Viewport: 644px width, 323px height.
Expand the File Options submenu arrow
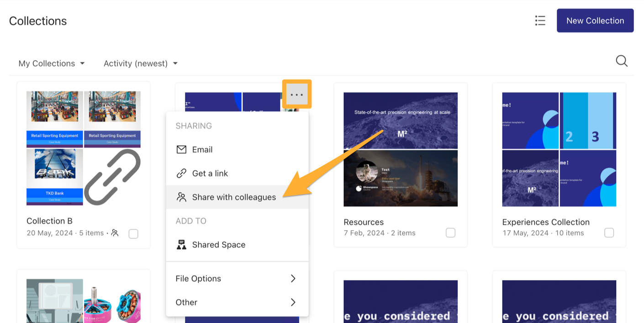[x=293, y=278]
